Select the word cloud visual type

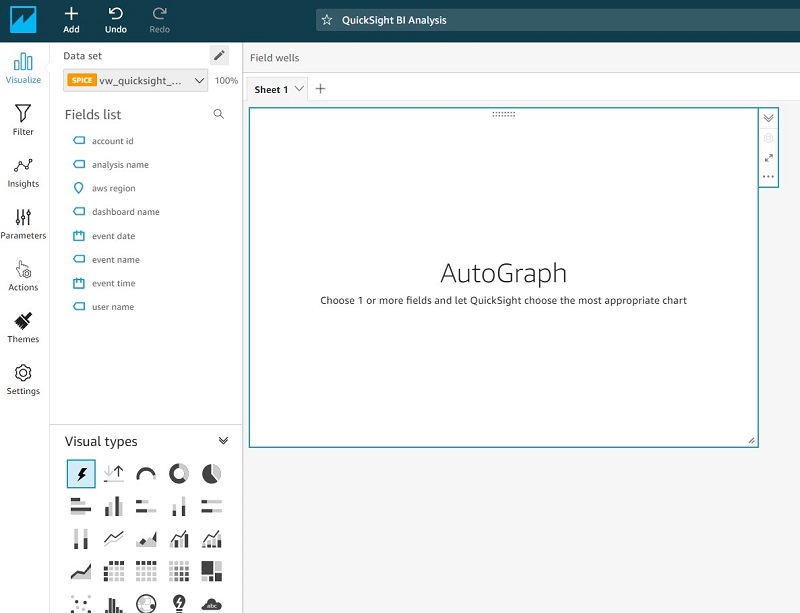pos(212,604)
